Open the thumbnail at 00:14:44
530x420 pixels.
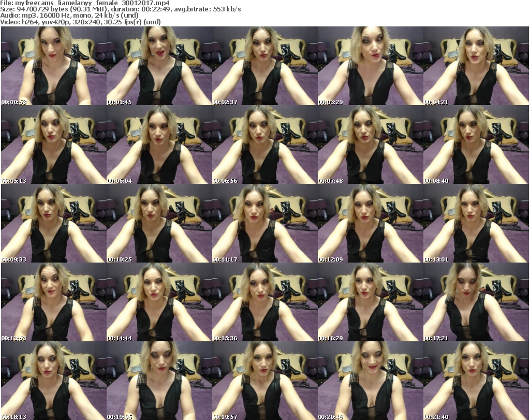159,302
